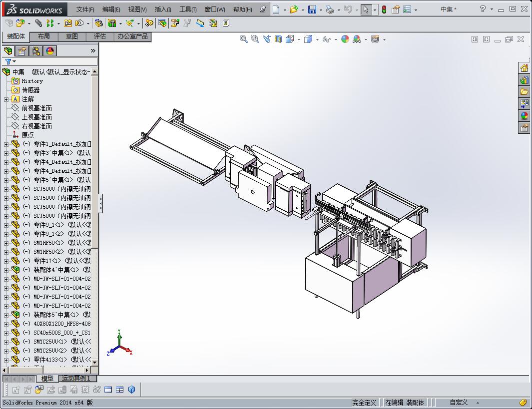
Task: Open the Assembly Features tool
Action: pos(111,23)
